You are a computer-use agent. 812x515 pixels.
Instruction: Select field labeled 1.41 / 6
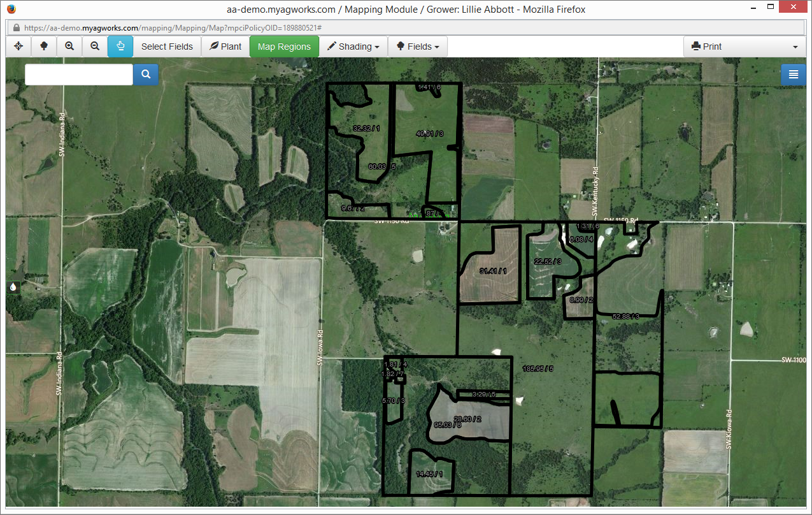click(x=429, y=87)
